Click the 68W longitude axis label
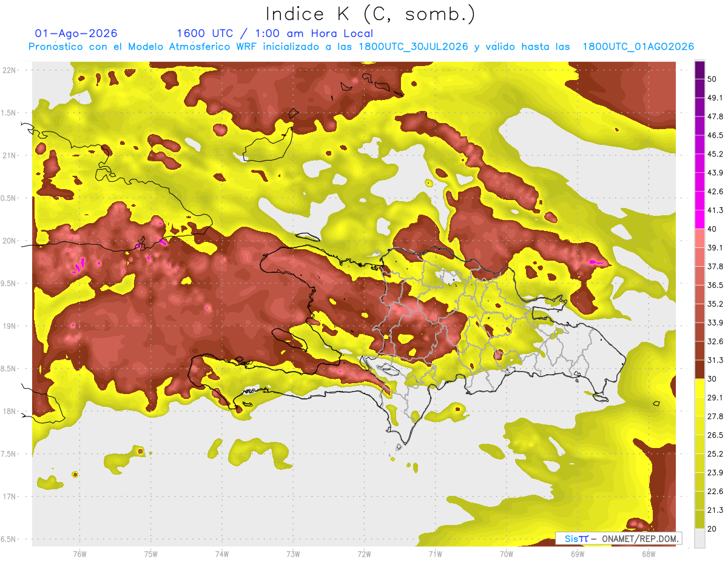Image resolution: width=728 pixels, height=562 pixels. 649,554
